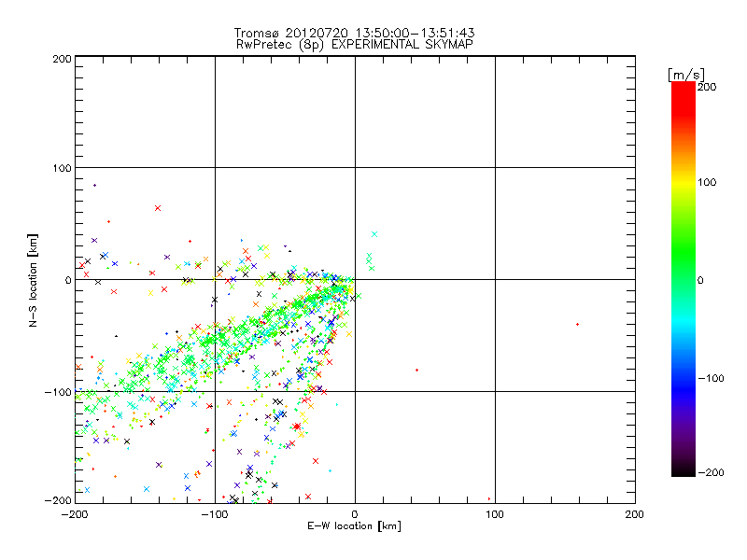
Task: Click the colorbar's green middle near 0
Action: click(684, 278)
